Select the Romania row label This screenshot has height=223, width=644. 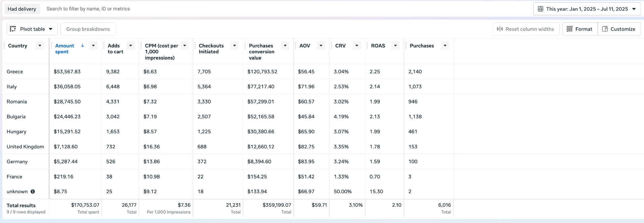click(x=17, y=102)
